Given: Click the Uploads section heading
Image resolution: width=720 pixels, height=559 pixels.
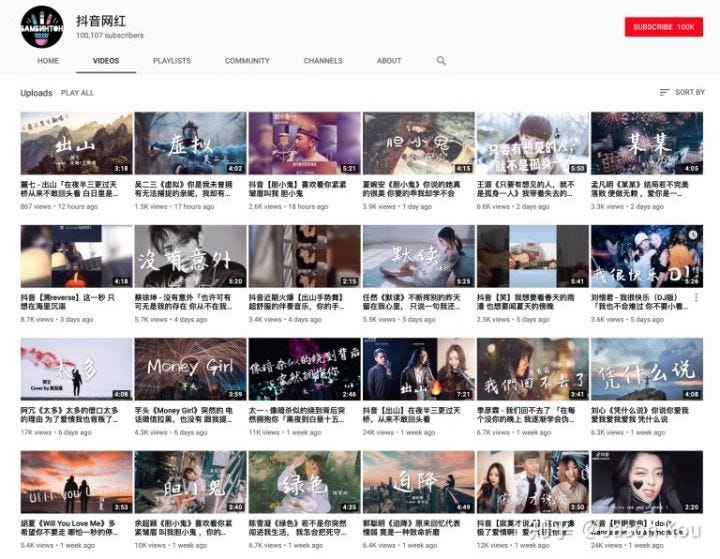Looking at the screenshot, I should coord(36,93).
